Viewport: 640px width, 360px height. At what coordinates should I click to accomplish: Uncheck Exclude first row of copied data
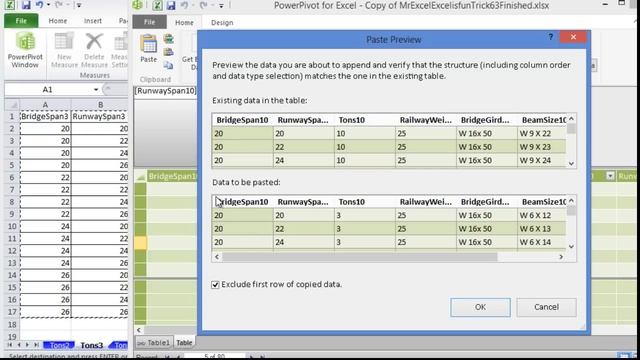tap(216, 284)
